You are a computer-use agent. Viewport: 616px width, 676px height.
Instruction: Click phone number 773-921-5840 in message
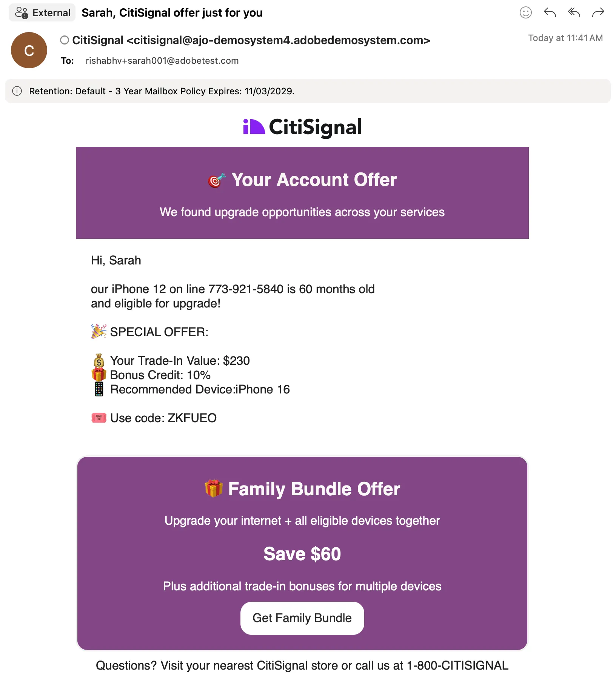coord(246,289)
